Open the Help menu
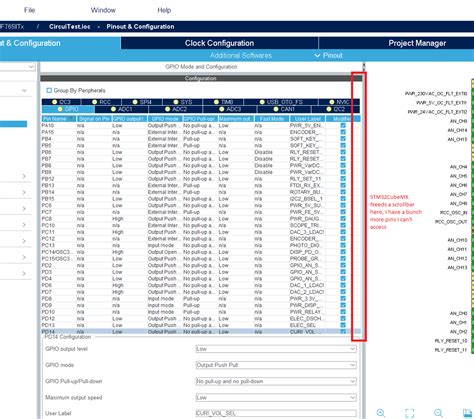The width and height of the screenshot is (474, 419). (164, 10)
